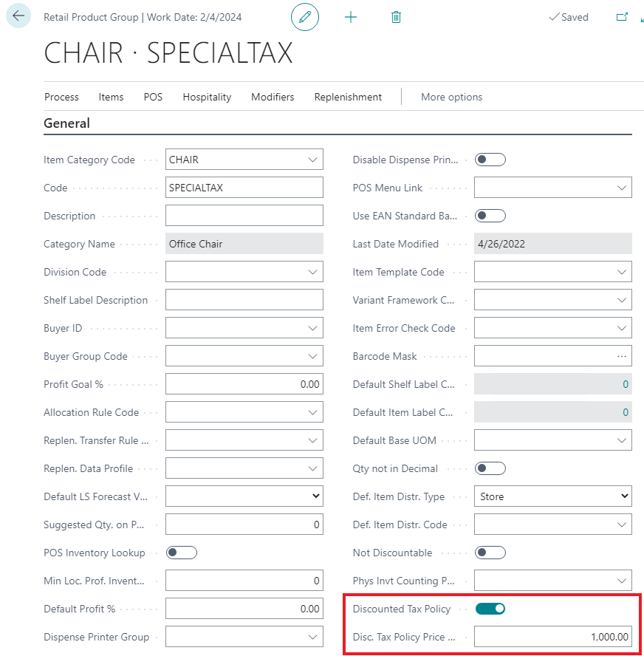Expand the Division Code dropdown
This screenshot has height=656, width=644.
(x=312, y=272)
